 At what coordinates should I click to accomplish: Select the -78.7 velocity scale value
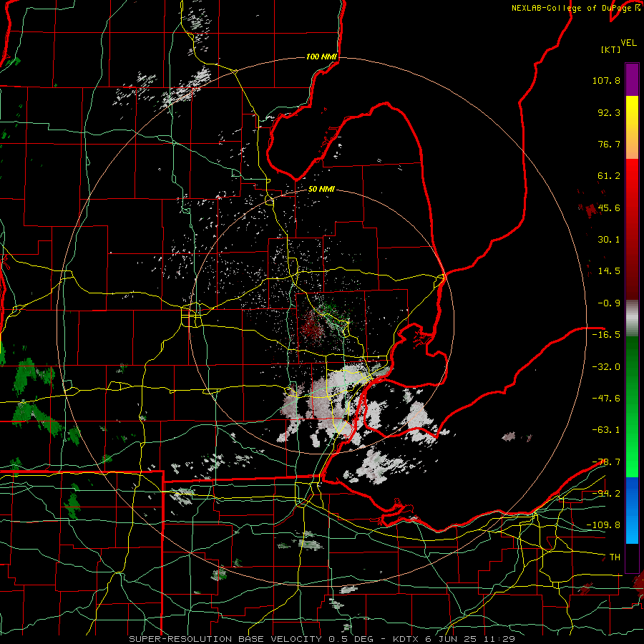click(x=606, y=462)
